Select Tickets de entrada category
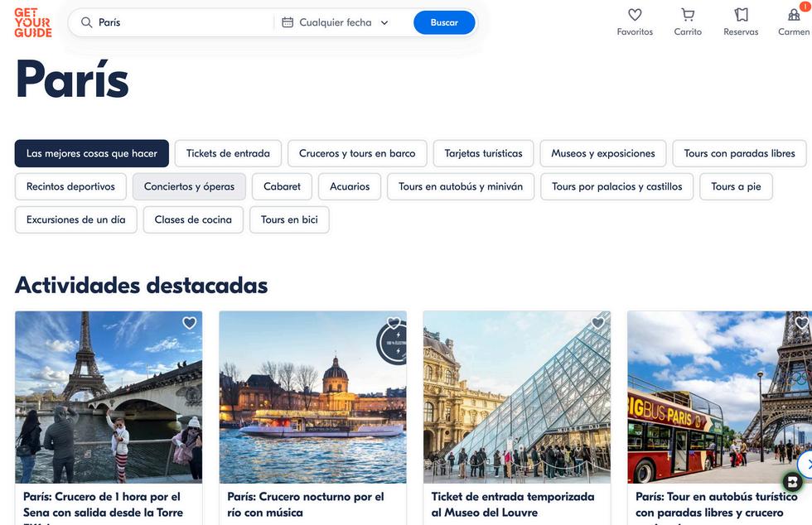 [x=228, y=153]
